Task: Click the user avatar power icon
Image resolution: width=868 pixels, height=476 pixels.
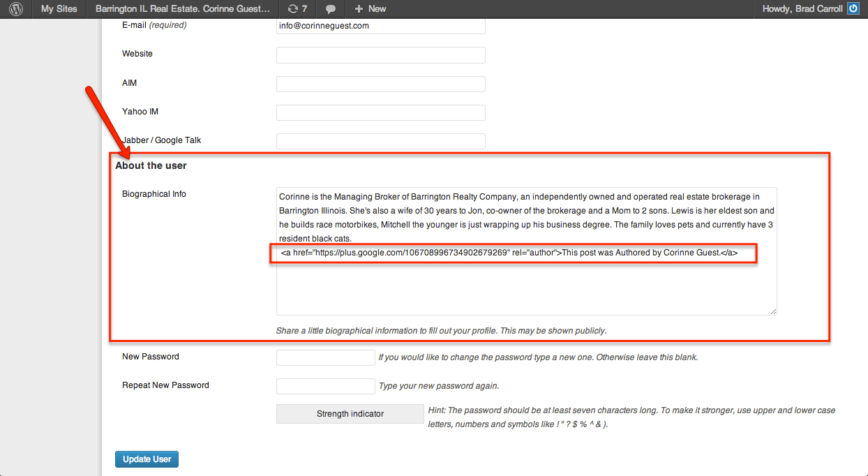Action: click(853, 9)
